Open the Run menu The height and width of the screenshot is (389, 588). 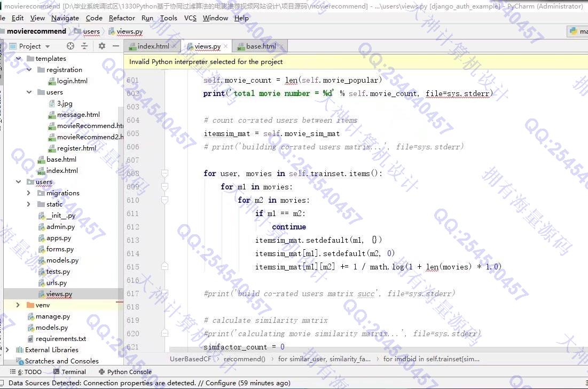point(147,18)
